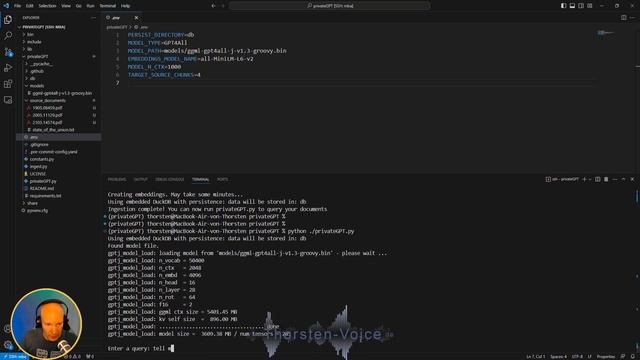
Task: Open terminal panel More Actions ellipsis
Action: click(x=615, y=179)
